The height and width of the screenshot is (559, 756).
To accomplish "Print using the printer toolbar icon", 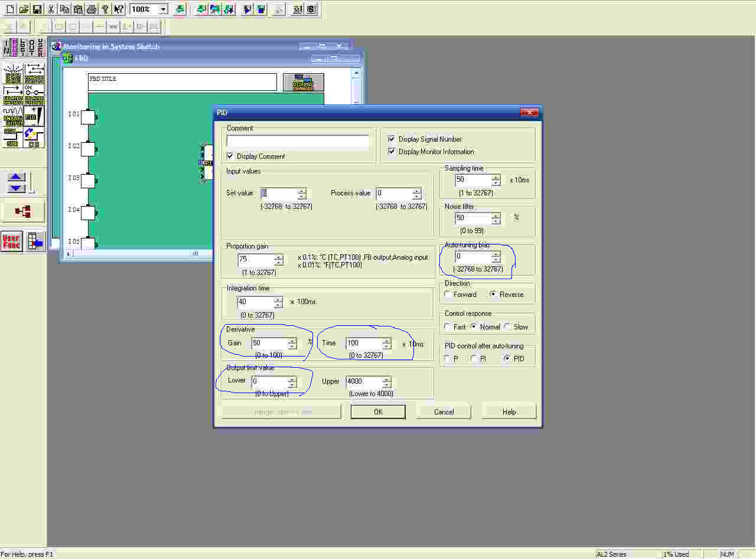I will click(x=92, y=9).
